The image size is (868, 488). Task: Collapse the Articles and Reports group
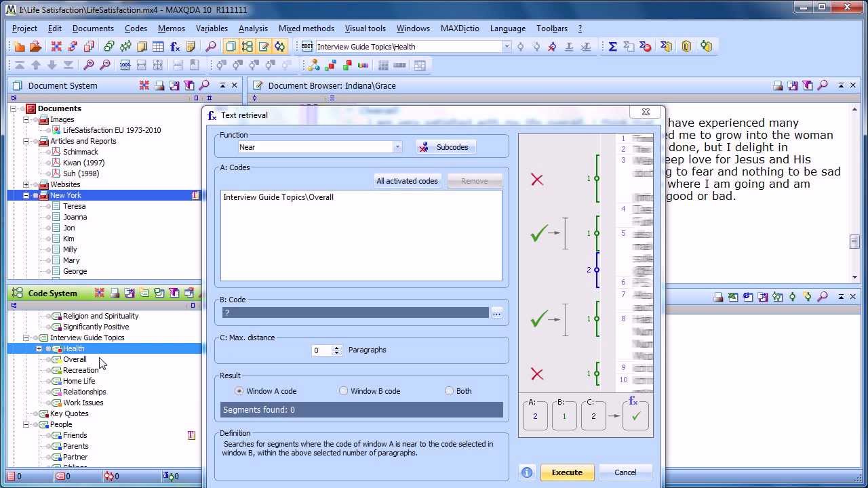pos(26,141)
